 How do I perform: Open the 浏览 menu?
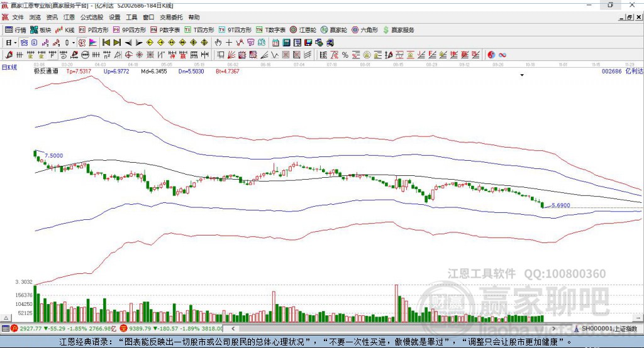click(35, 17)
